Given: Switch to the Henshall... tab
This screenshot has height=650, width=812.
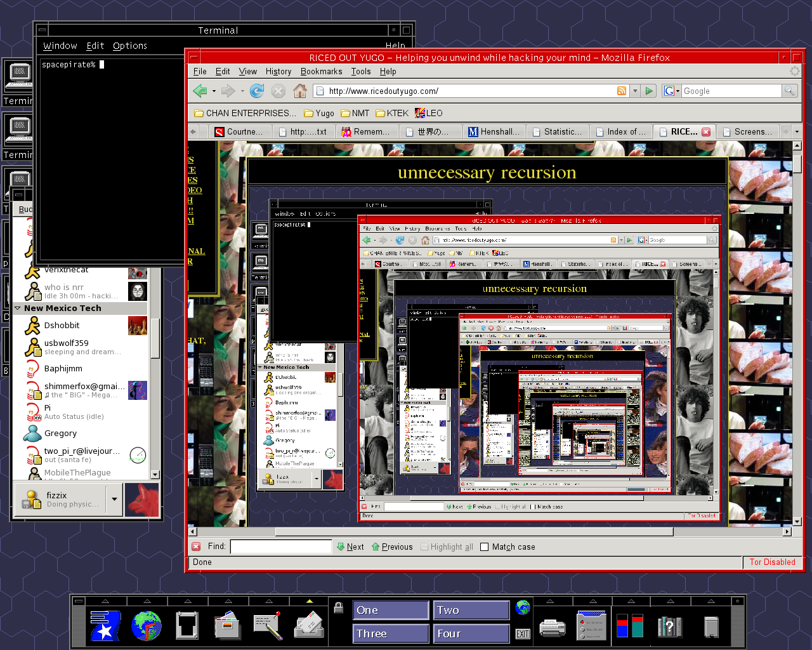Looking at the screenshot, I should pyautogui.click(x=494, y=131).
